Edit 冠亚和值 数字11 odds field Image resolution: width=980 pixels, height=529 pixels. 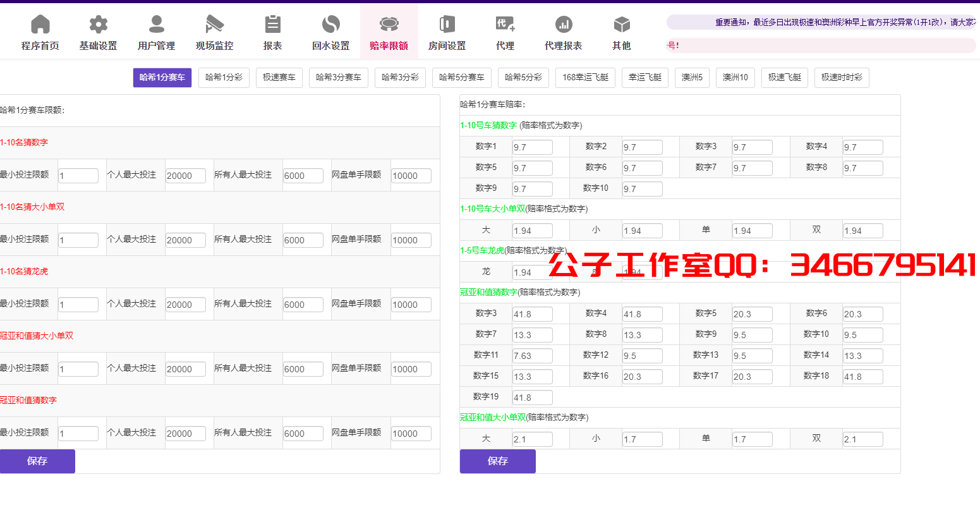pyautogui.click(x=533, y=356)
